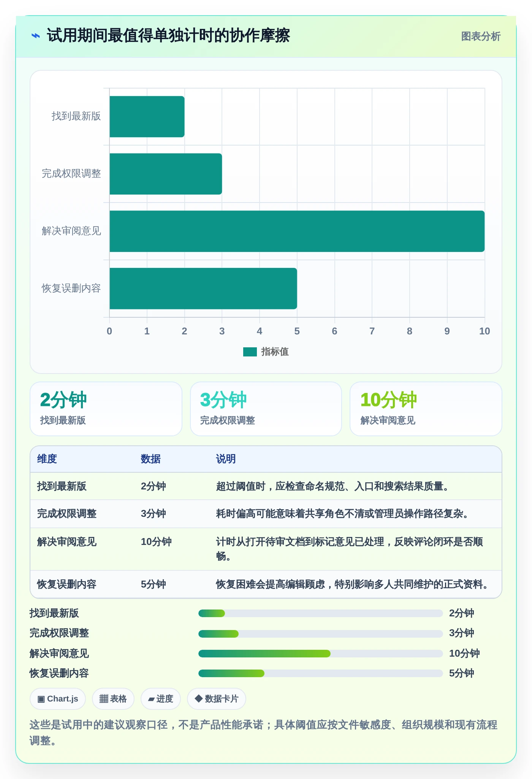Click the 找到最新版 axis label in the chart
The width and height of the screenshot is (532, 779).
[x=76, y=116]
